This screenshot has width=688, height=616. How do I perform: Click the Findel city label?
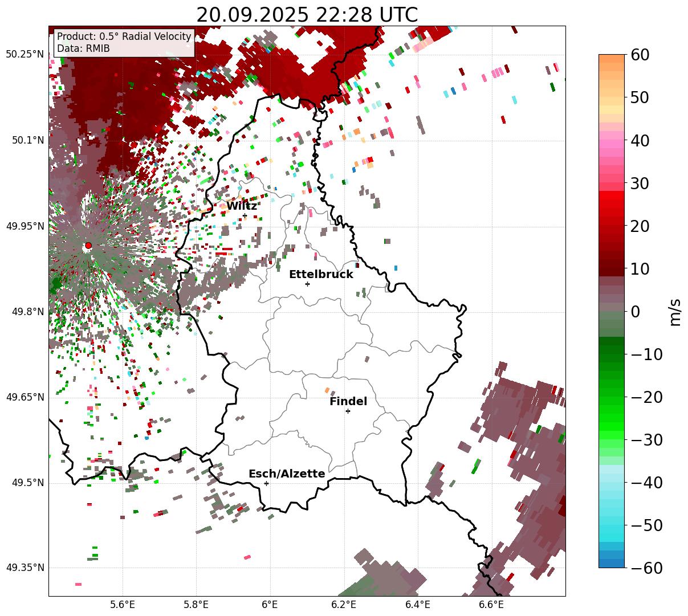348,402
